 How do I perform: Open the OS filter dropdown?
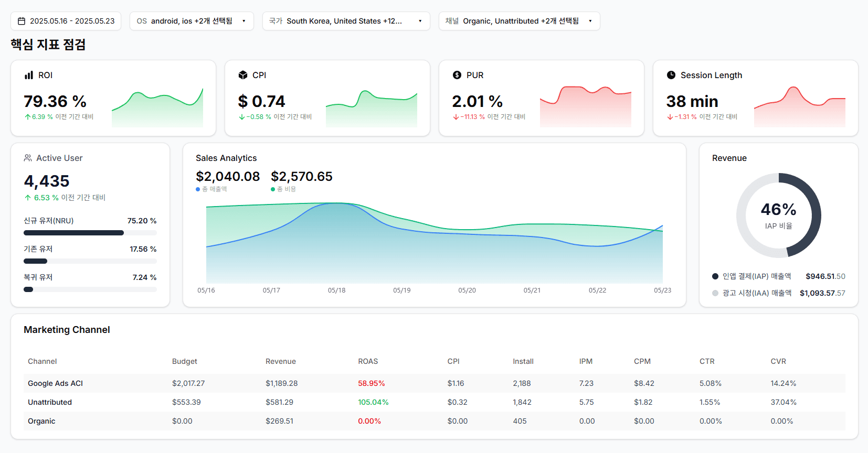192,21
